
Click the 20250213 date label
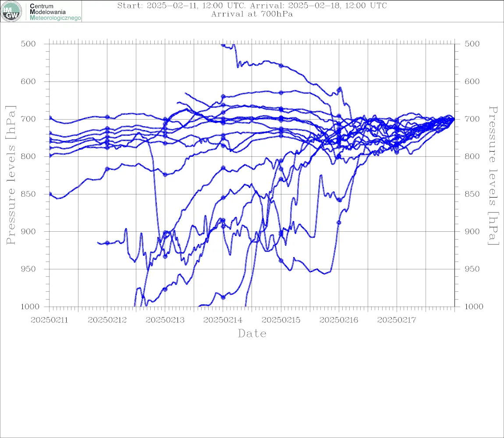pos(165,320)
